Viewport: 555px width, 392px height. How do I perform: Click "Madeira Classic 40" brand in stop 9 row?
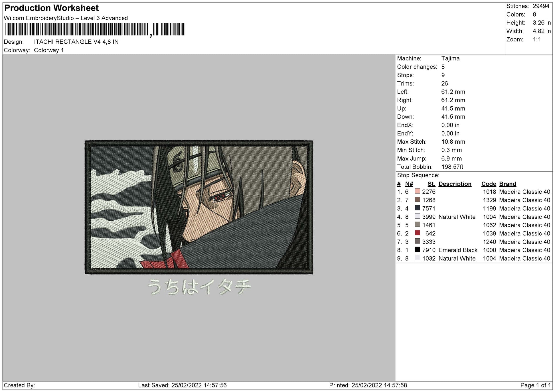point(524,259)
